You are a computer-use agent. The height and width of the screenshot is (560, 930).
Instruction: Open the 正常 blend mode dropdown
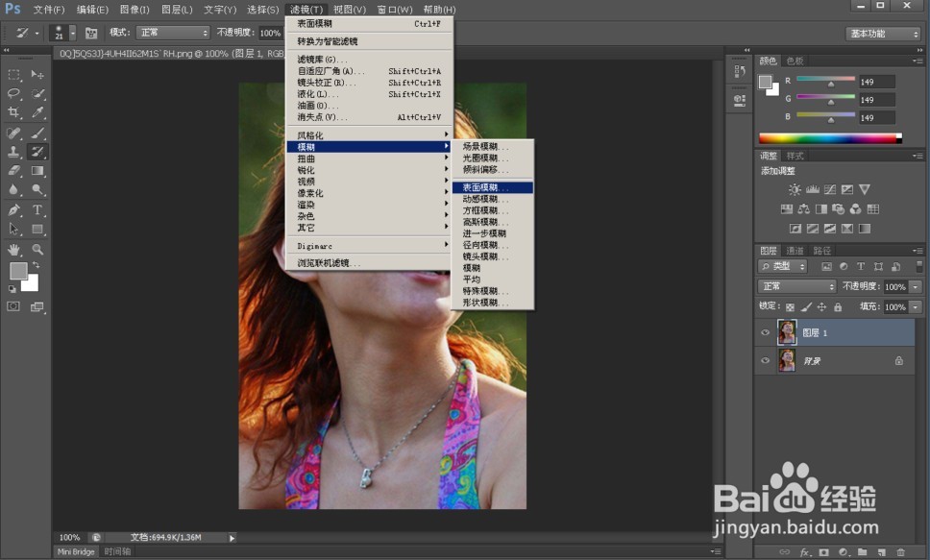click(x=797, y=287)
